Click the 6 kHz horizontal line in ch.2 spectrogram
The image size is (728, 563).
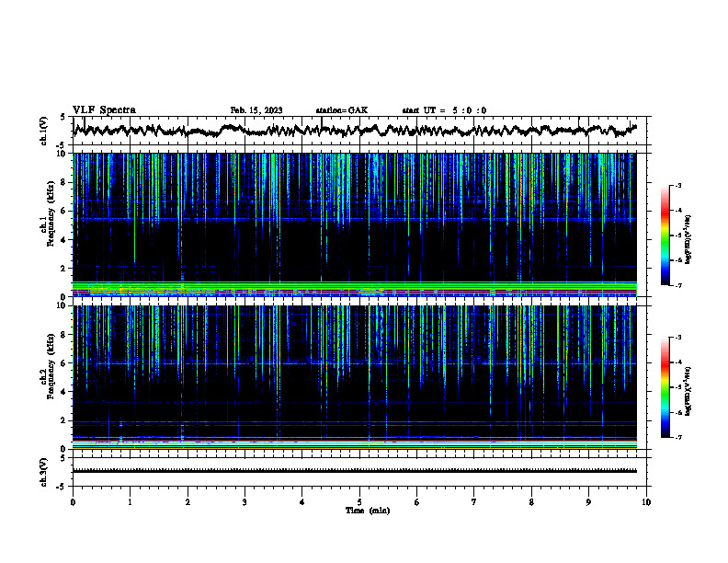coord(354,363)
